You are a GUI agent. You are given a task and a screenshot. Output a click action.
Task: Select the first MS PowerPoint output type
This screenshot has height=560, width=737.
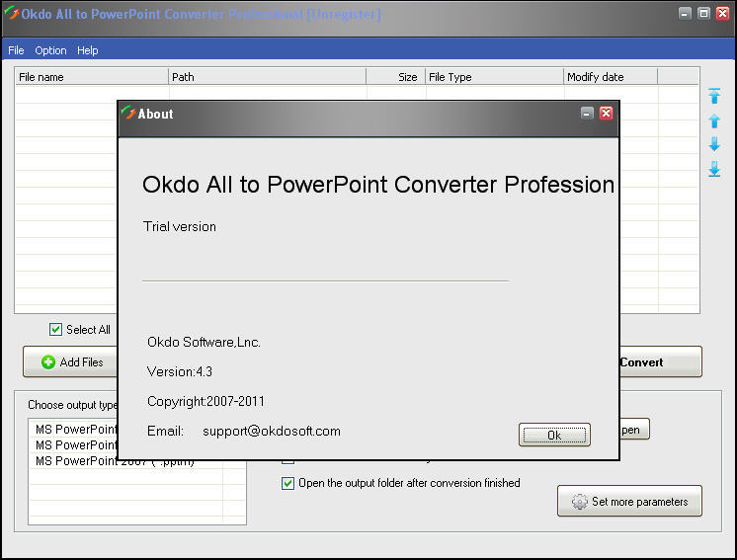click(x=75, y=429)
